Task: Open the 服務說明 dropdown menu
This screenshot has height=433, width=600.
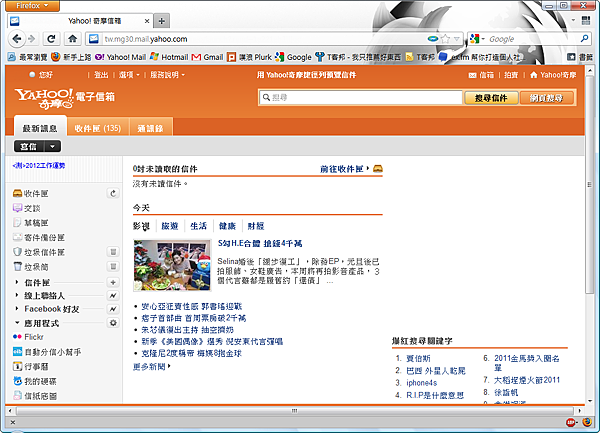Action: click(x=167, y=75)
